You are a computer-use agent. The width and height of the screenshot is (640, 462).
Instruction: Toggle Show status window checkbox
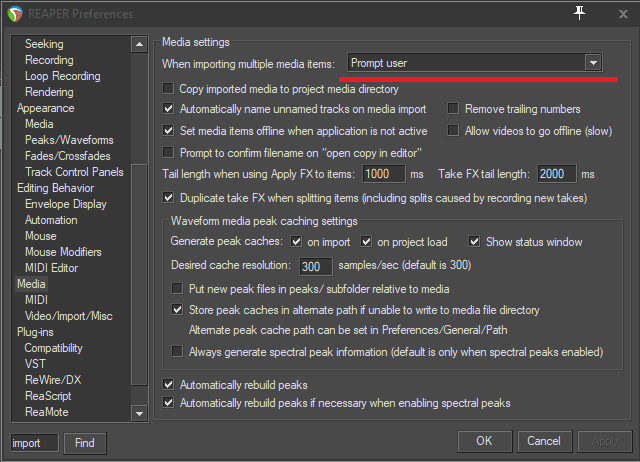point(475,242)
